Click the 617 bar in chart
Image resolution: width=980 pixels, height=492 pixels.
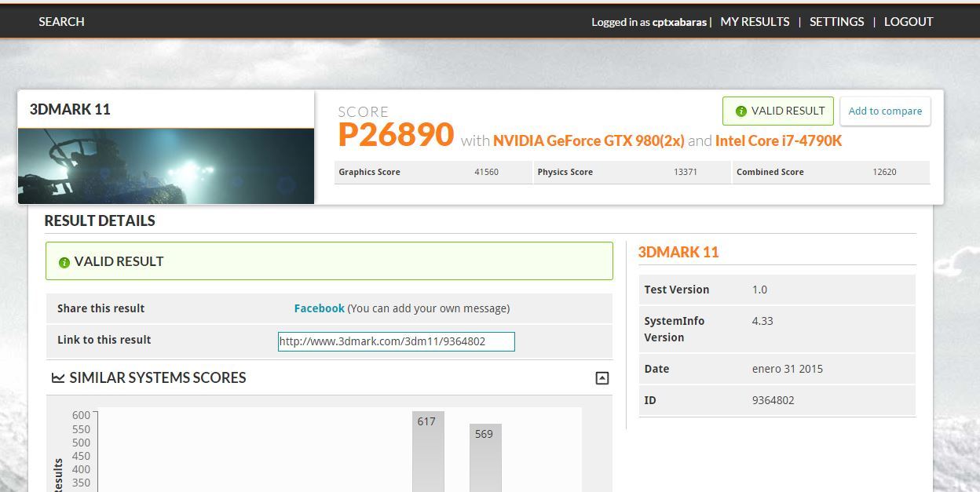tap(428, 451)
